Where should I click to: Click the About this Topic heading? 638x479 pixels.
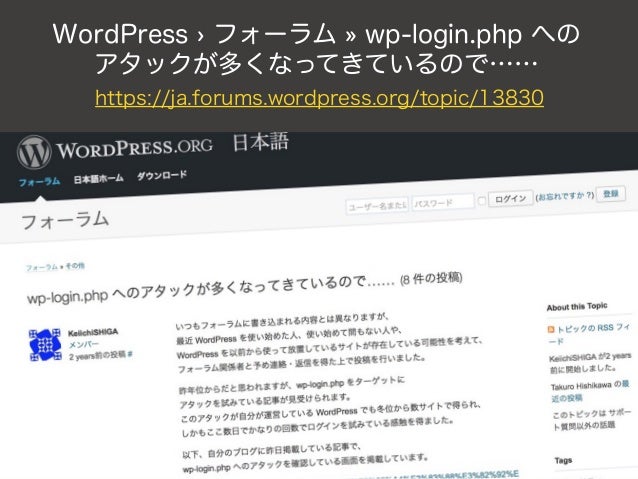[x=577, y=307]
